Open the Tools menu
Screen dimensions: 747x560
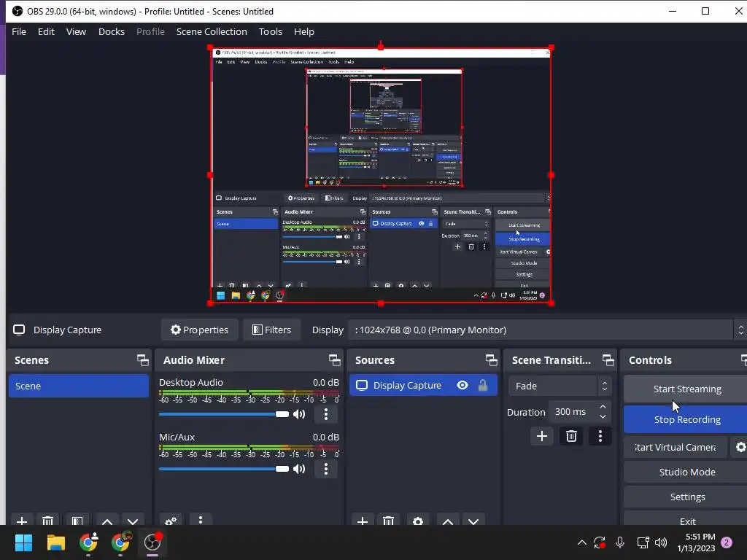pos(271,31)
